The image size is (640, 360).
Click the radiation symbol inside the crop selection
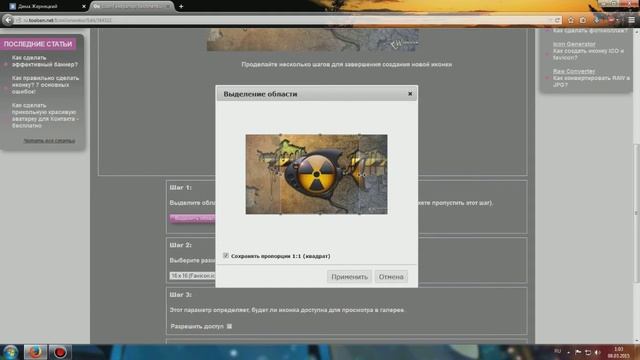coord(316,175)
